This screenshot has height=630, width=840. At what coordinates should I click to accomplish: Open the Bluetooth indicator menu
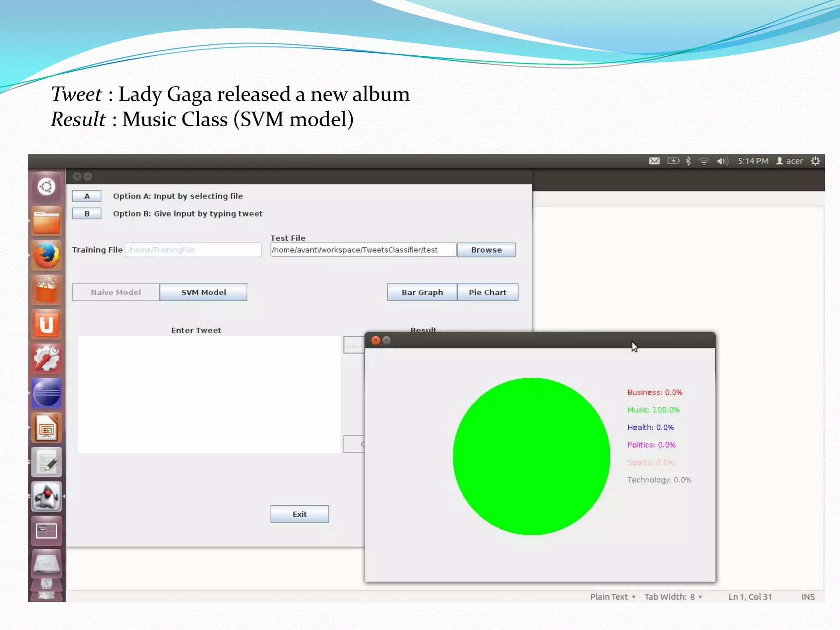coord(688,161)
